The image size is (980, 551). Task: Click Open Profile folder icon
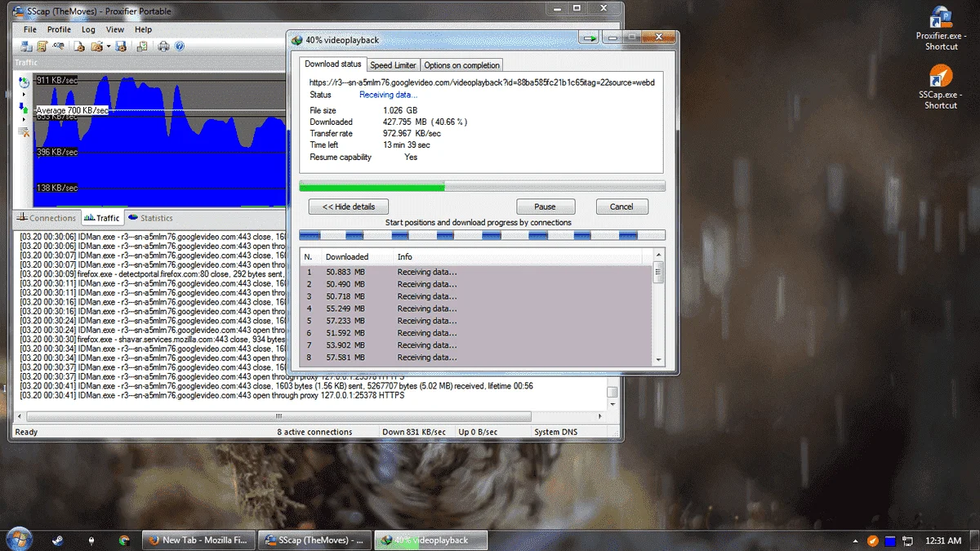96,47
